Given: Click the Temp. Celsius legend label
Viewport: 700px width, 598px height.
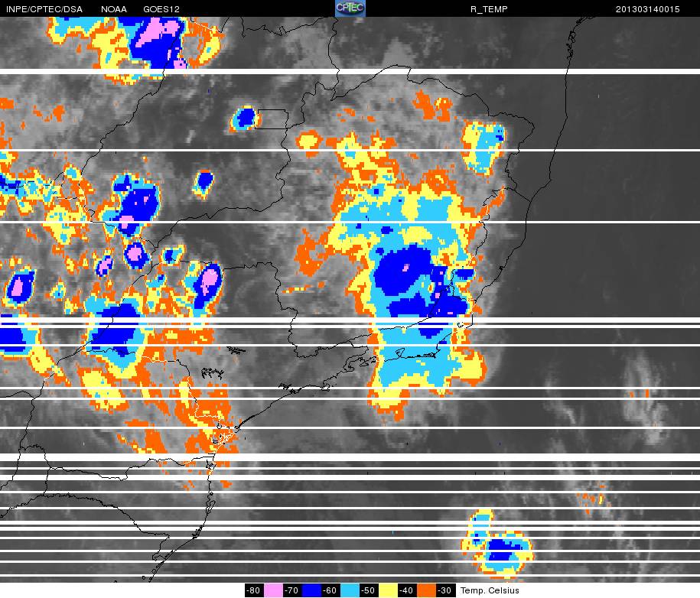Looking at the screenshot, I should point(490,590).
